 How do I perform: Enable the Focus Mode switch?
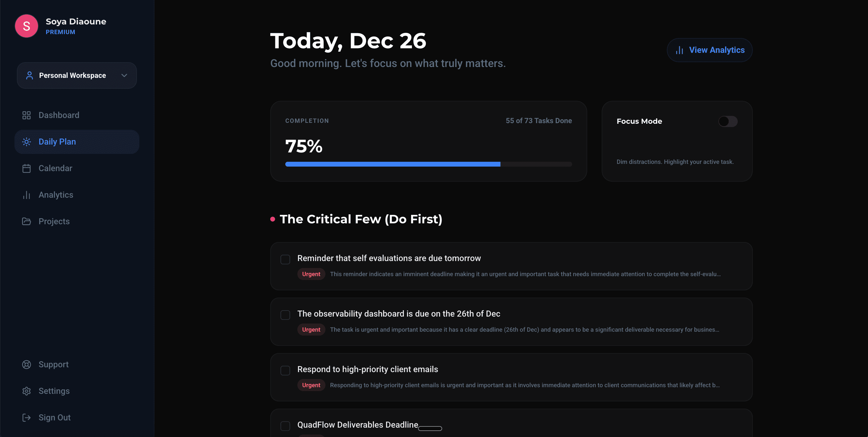pyautogui.click(x=728, y=121)
